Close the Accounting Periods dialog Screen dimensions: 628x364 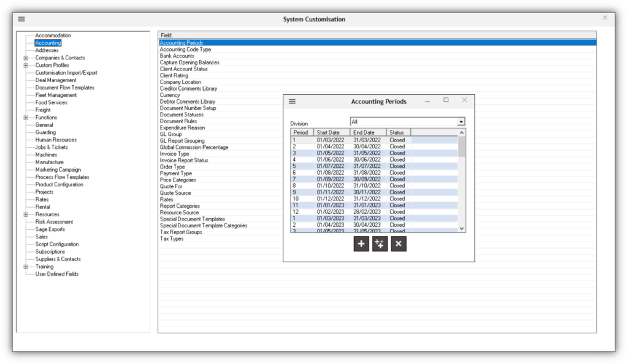coord(464,100)
